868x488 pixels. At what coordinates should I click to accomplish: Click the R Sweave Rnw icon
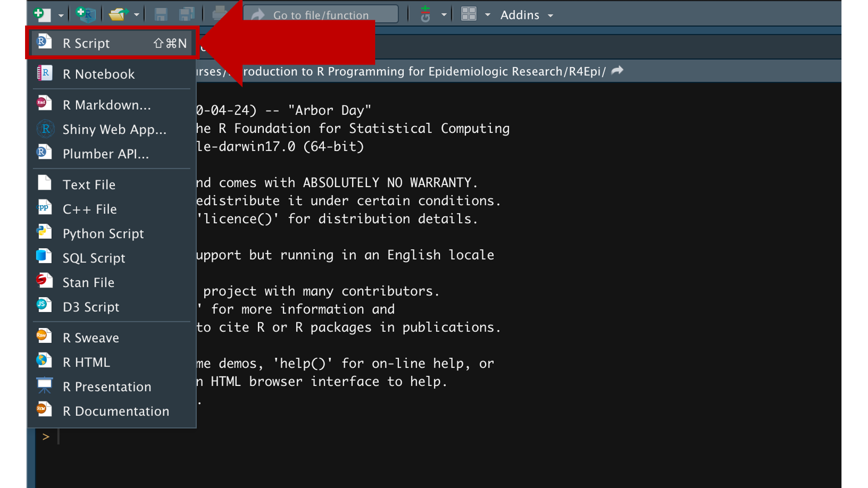(44, 336)
